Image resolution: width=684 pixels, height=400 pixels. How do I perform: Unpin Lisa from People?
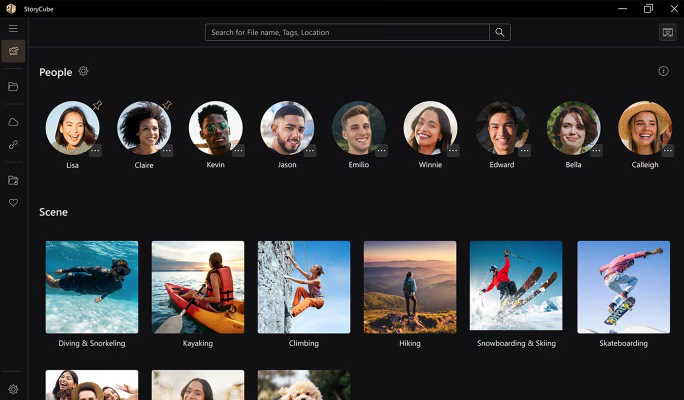(x=97, y=105)
